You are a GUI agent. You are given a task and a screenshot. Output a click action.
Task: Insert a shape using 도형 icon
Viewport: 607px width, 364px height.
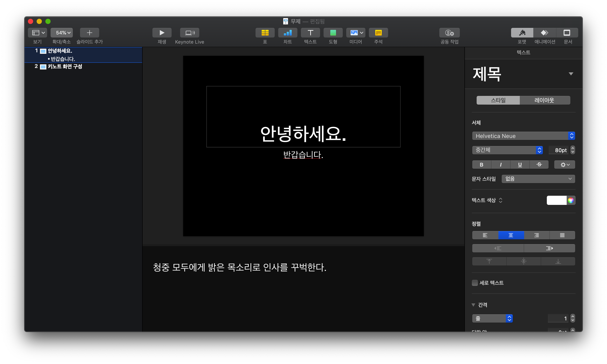tap(333, 33)
